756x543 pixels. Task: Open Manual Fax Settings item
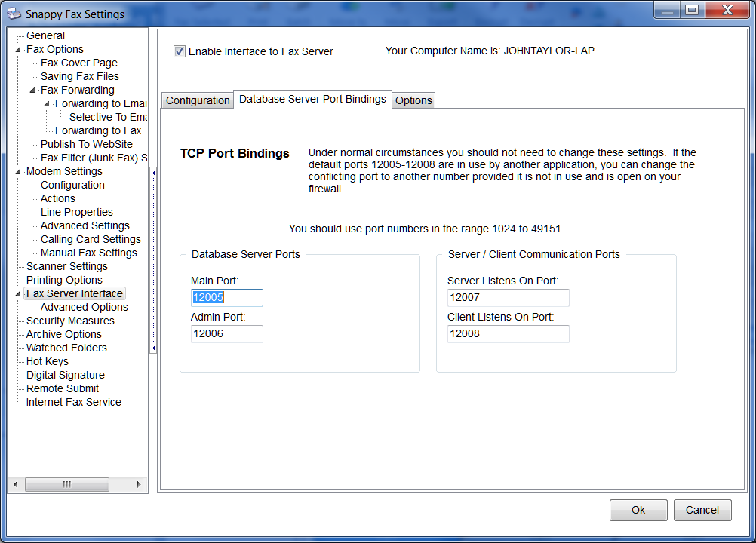pyautogui.click(x=89, y=253)
